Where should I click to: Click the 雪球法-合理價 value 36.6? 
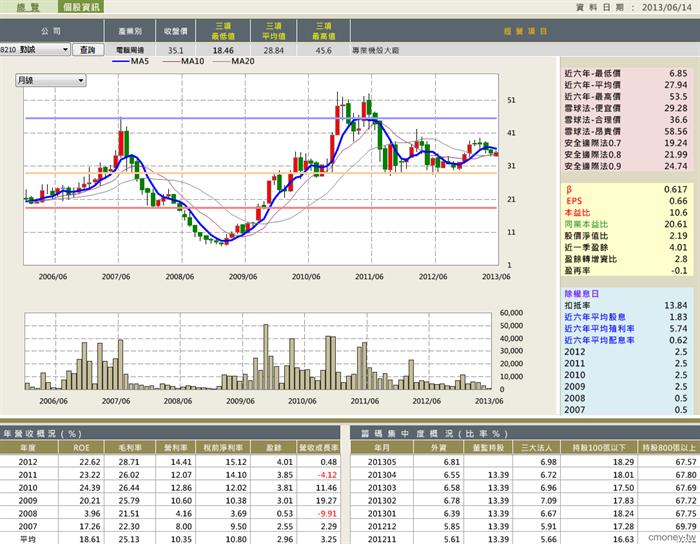click(x=678, y=120)
